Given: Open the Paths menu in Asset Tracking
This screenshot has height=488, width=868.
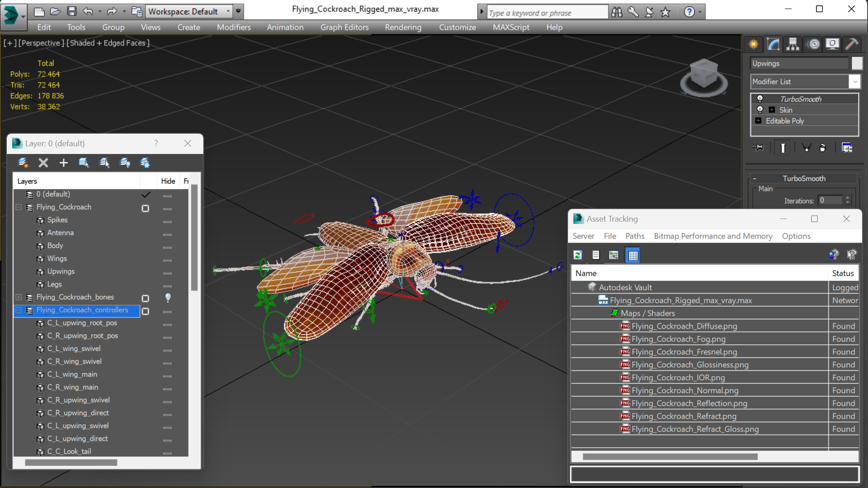Looking at the screenshot, I should click(635, 236).
